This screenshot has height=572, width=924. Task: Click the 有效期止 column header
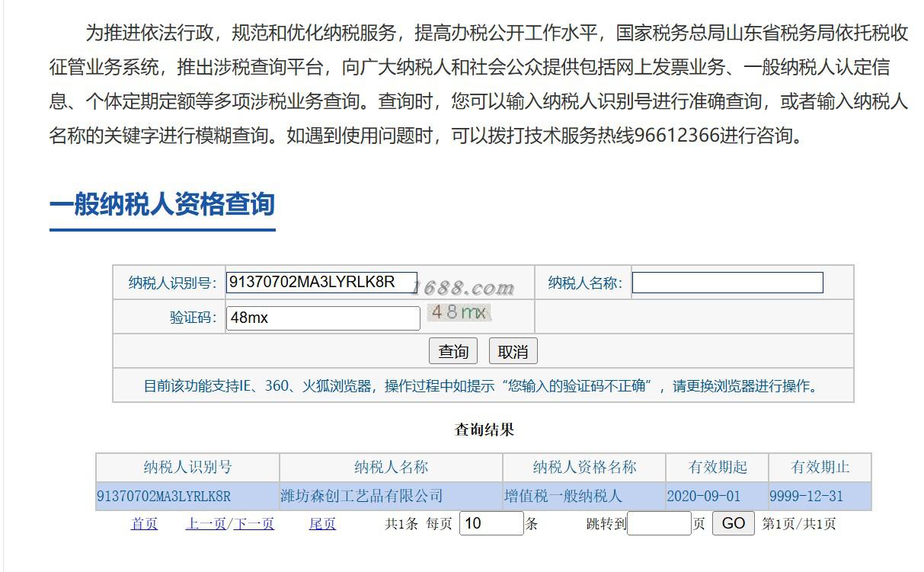820,468
